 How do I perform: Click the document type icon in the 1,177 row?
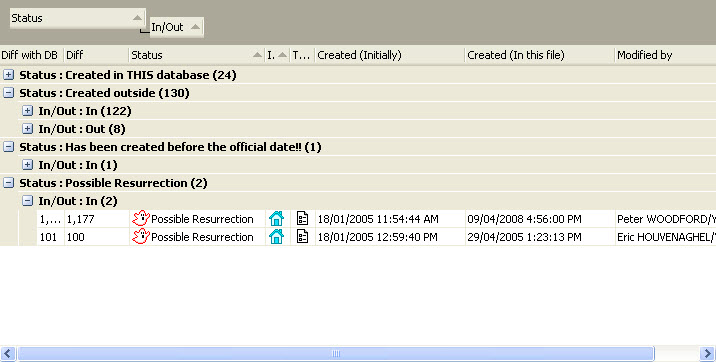coord(302,218)
